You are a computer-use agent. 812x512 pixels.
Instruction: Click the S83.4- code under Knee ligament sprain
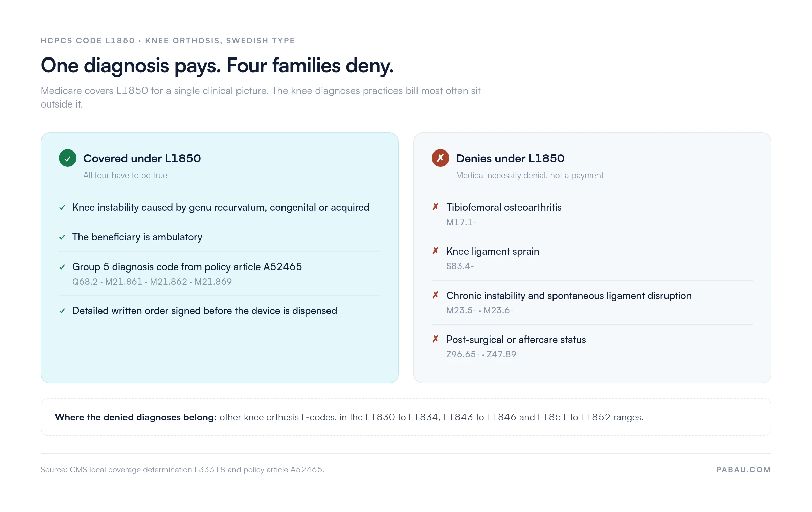460,266
